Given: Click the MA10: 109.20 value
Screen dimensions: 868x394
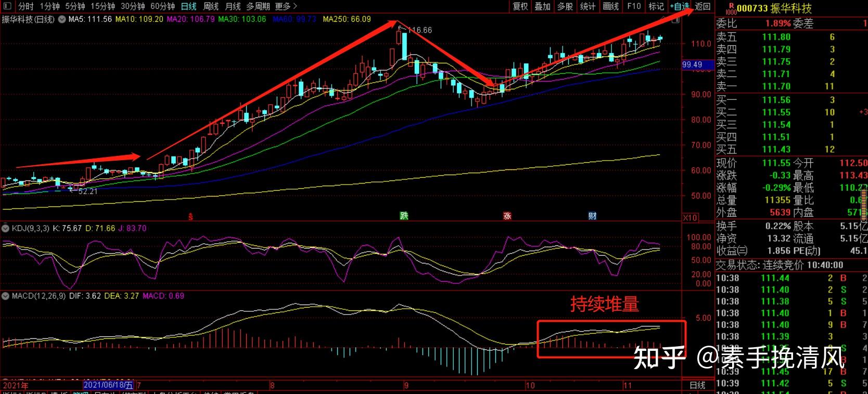Looking at the screenshot, I should point(139,19).
